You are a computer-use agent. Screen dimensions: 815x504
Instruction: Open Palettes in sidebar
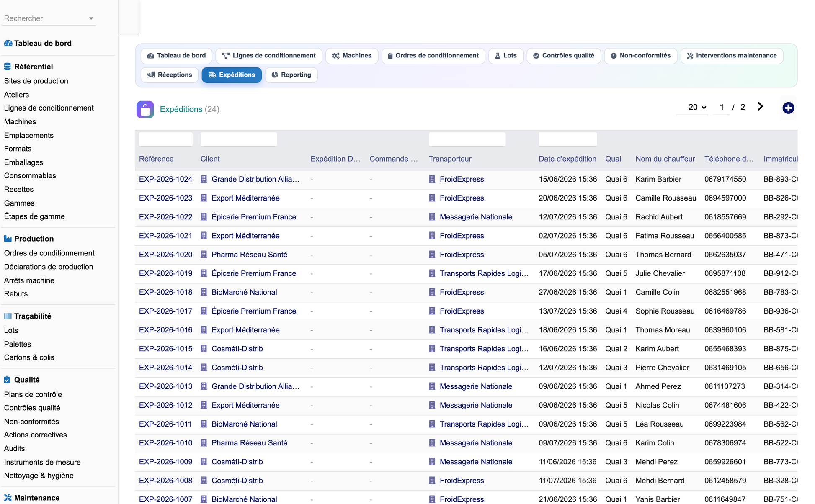pyautogui.click(x=18, y=344)
